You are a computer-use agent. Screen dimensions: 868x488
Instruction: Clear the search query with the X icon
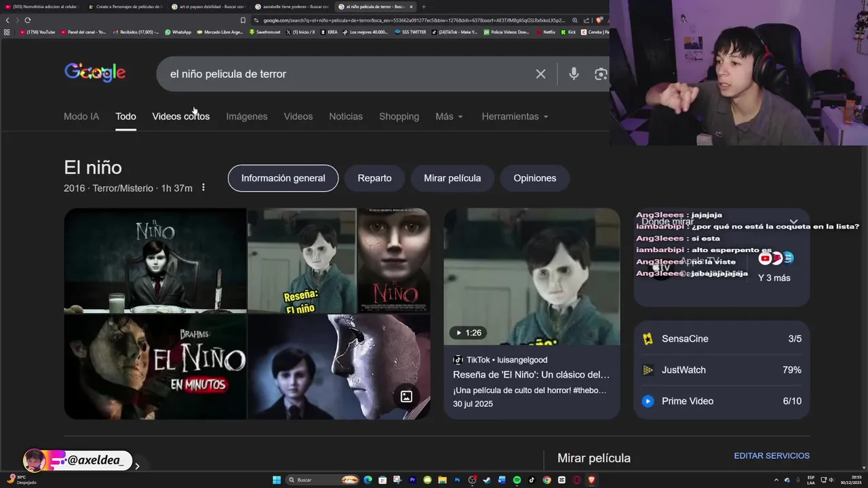coord(540,74)
